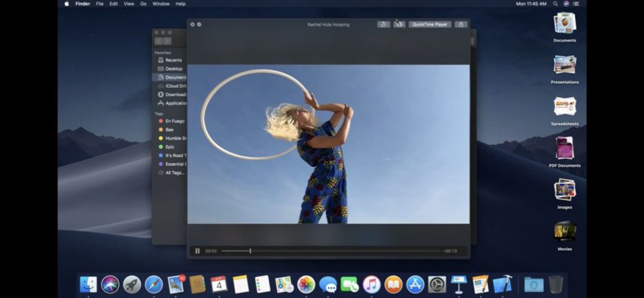Screen dimensions: 644x298
Task: Open the Keynote icon in the Dock
Action: click(x=458, y=285)
